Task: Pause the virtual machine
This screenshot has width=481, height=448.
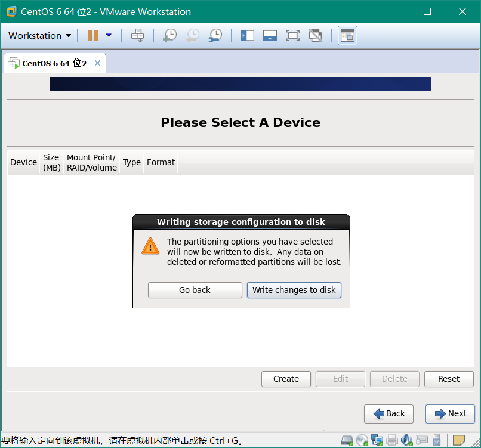Action: coord(93,35)
